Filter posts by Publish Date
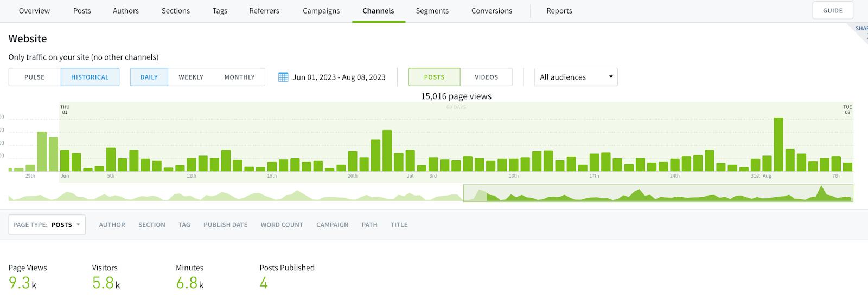 coord(225,225)
